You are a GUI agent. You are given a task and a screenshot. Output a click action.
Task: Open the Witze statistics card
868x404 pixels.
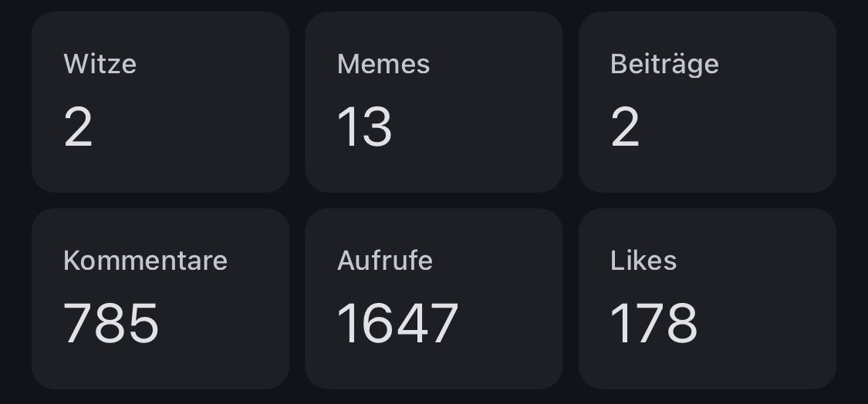tap(160, 102)
